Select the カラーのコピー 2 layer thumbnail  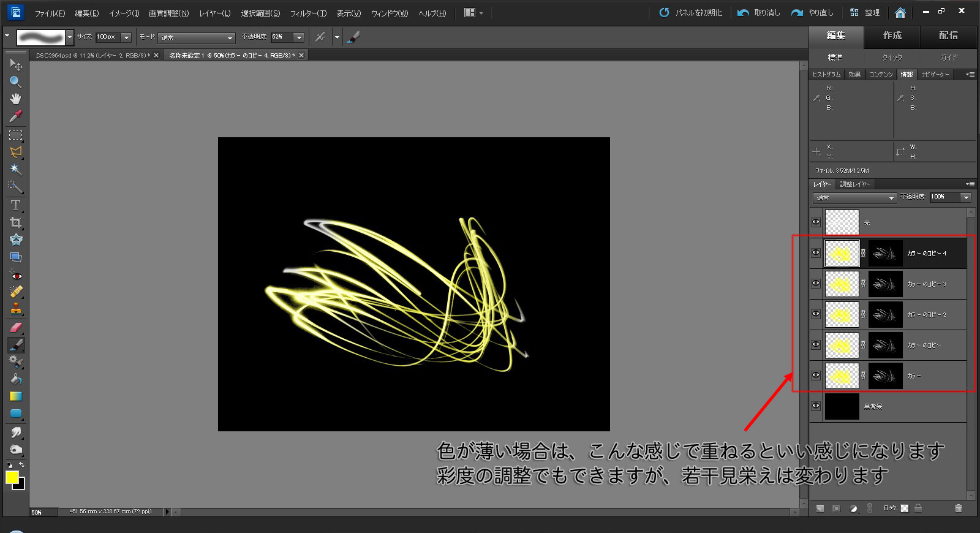[x=842, y=314]
